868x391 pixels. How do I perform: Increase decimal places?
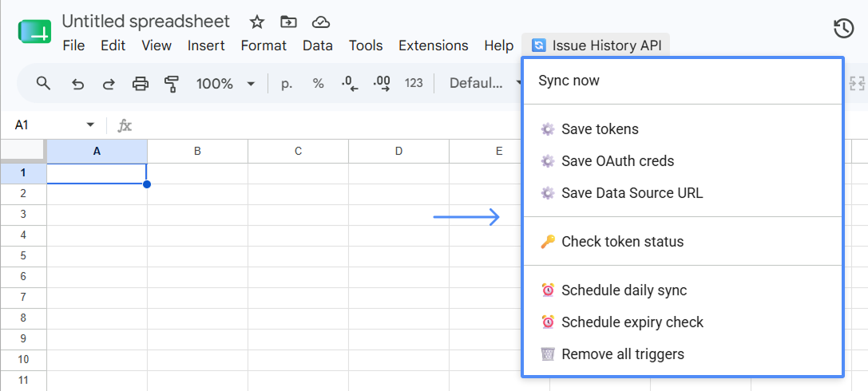click(x=382, y=84)
